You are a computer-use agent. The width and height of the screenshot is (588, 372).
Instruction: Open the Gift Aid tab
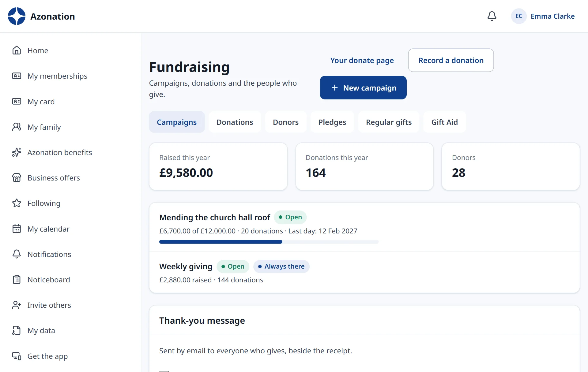coord(444,122)
